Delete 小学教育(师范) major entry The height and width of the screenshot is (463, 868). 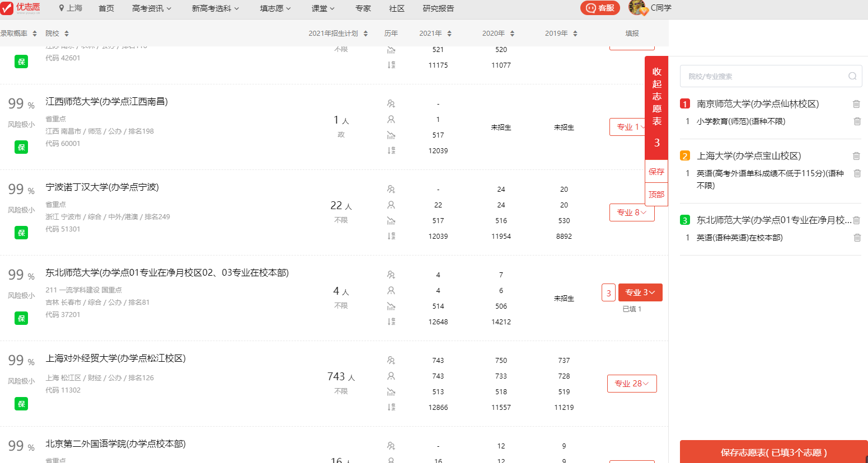pos(857,121)
